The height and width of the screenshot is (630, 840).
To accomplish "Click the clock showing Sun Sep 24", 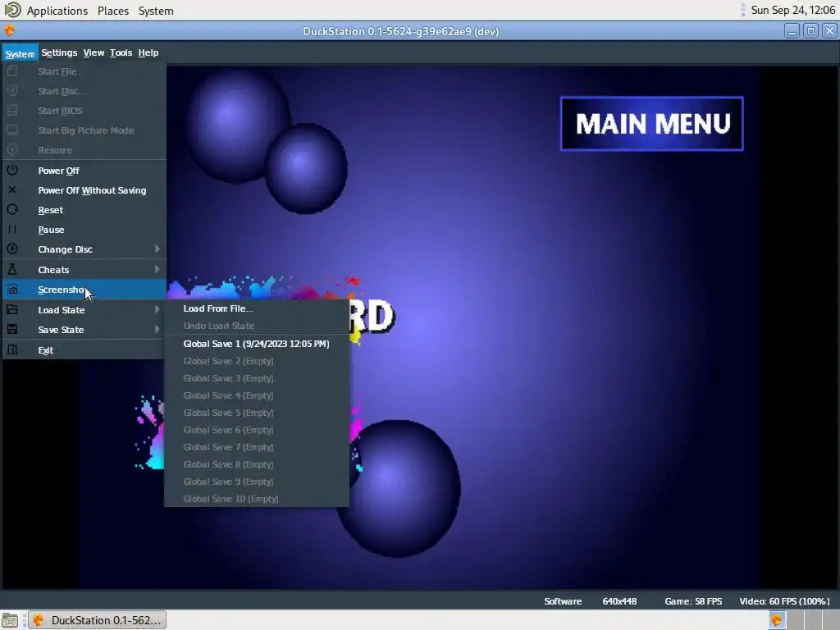I will point(793,10).
